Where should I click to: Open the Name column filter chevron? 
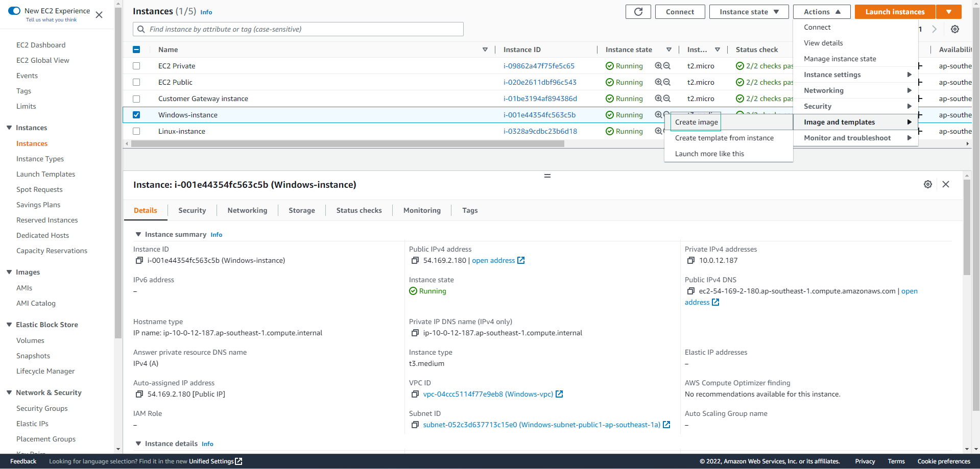(485, 50)
